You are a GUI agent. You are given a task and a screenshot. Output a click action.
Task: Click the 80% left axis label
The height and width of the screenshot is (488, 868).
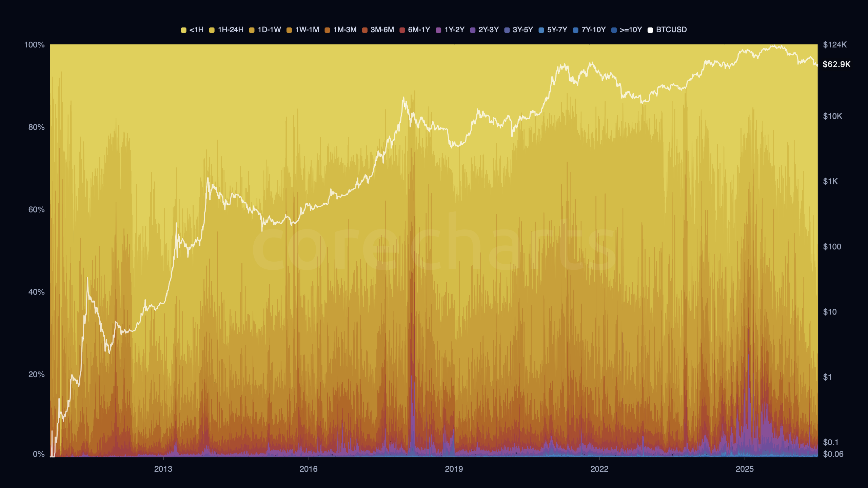(36, 127)
